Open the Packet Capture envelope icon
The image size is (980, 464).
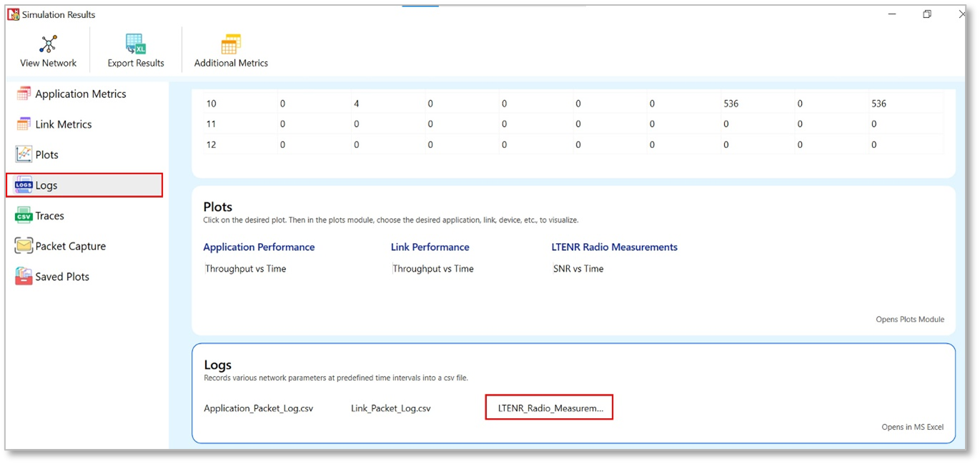(24, 246)
